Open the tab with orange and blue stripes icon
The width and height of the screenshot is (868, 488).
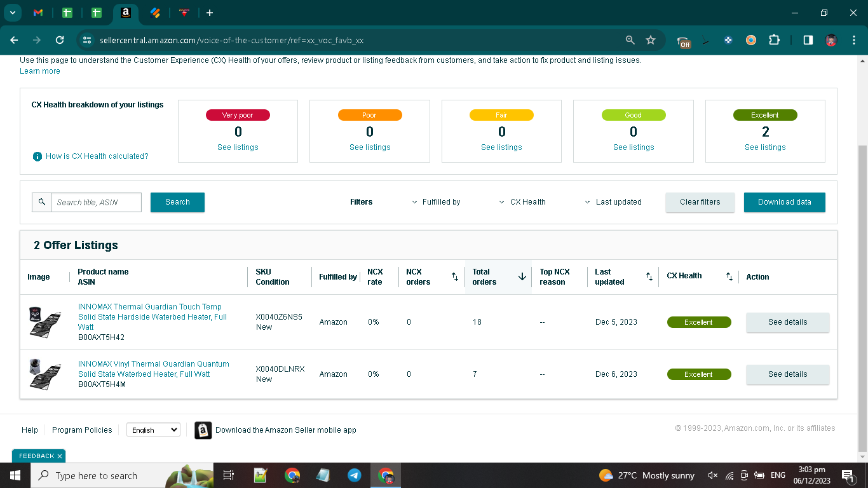155,13
